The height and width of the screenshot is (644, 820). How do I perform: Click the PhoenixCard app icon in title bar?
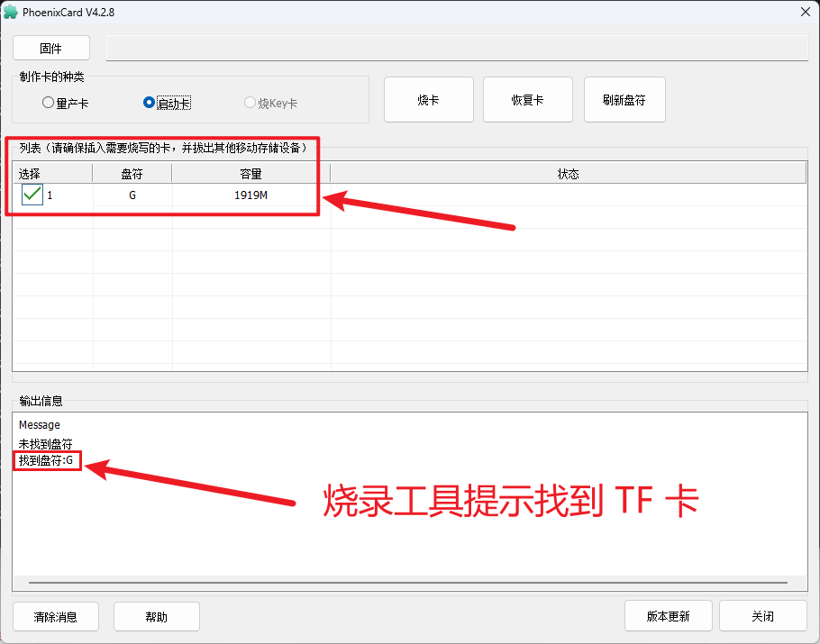(11, 12)
